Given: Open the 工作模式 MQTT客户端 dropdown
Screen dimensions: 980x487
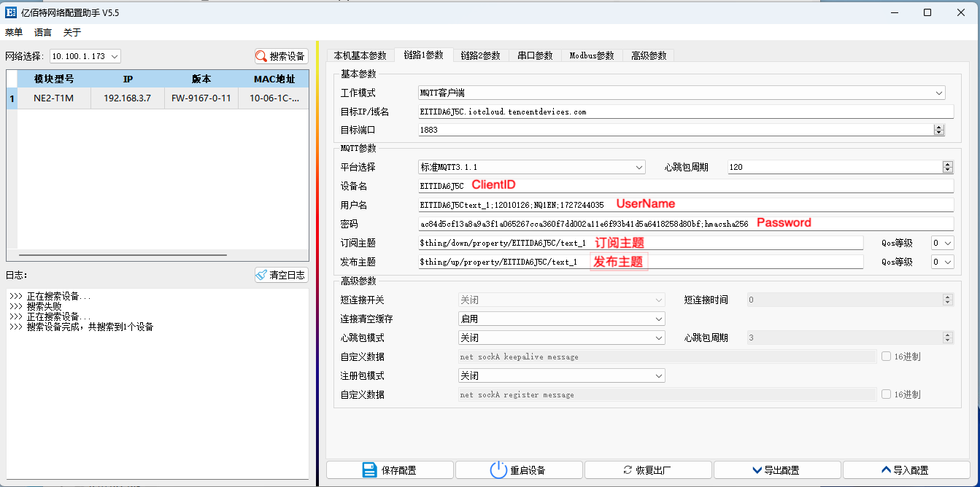Looking at the screenshot, I should [x=682, y=93].
